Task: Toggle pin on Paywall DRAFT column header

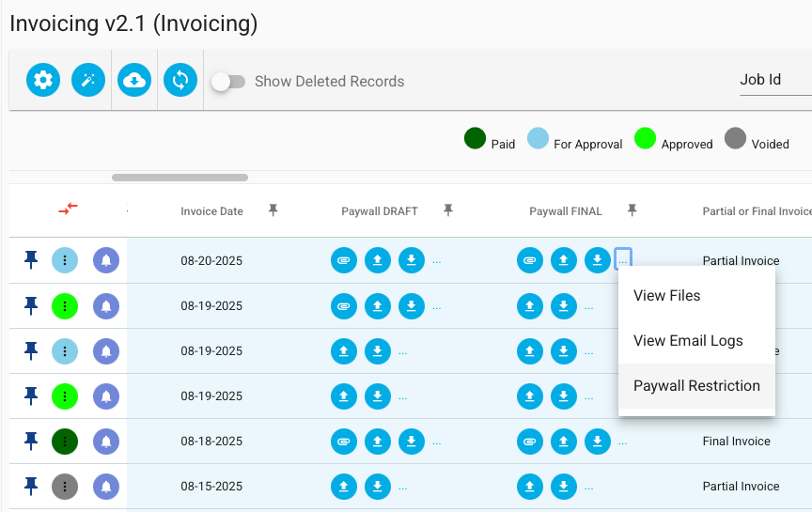Action: coord(448,210)
